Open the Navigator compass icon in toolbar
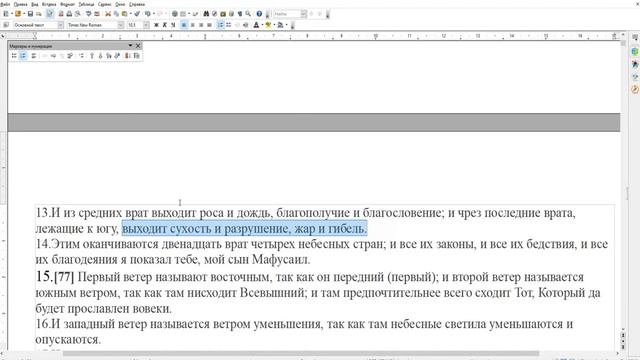Viewport: 640px width, 360px height. click(x=214, y=14)
